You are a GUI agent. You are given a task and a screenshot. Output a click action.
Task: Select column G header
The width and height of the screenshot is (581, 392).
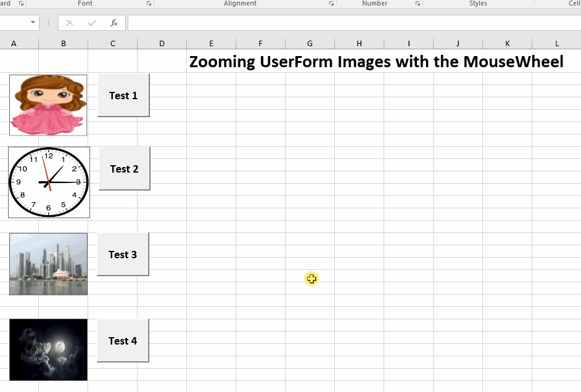tap(310, 43)
